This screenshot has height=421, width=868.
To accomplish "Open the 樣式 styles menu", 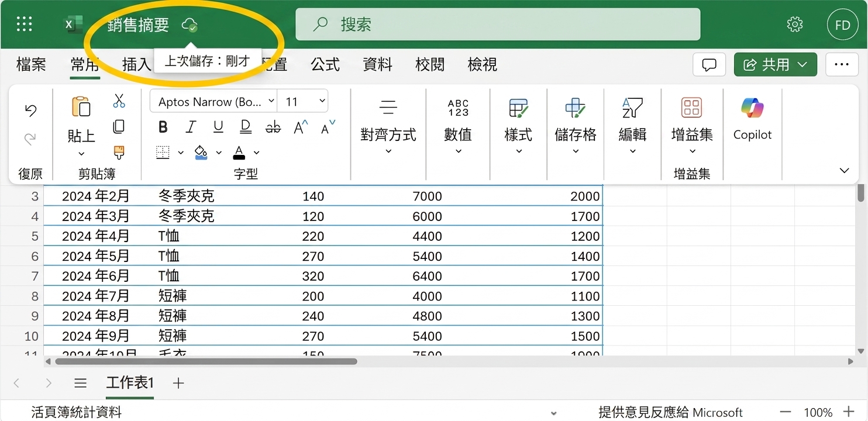I will pyautogui.click(x=518, y=127).
